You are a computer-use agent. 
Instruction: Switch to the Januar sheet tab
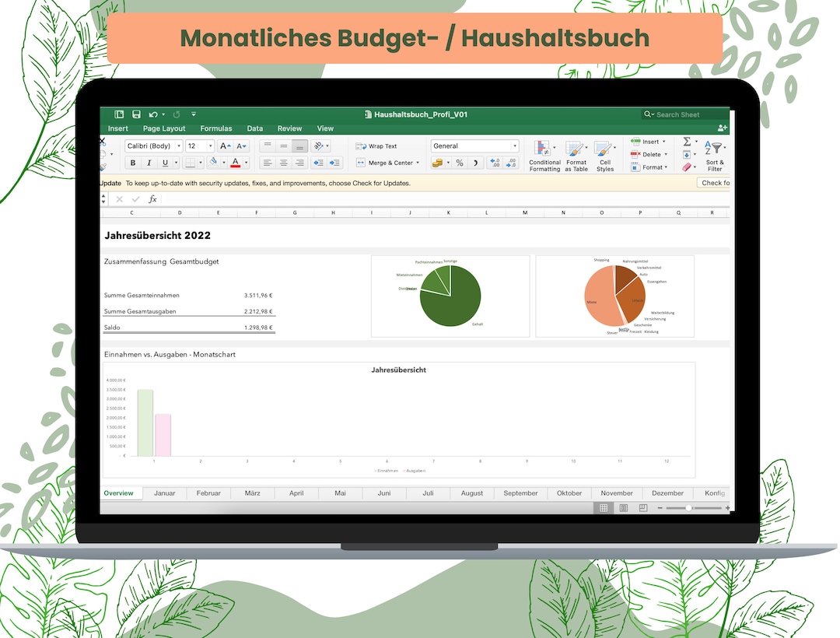pos(164,493)
